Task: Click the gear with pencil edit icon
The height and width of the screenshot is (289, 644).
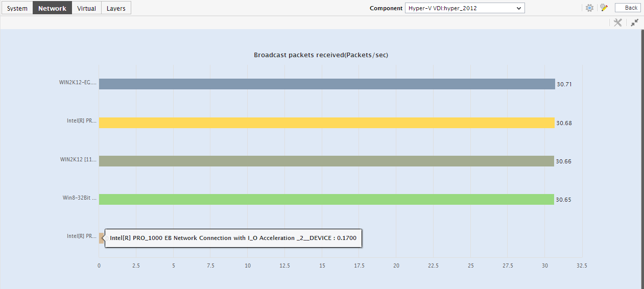Action: tap(604, 8)
